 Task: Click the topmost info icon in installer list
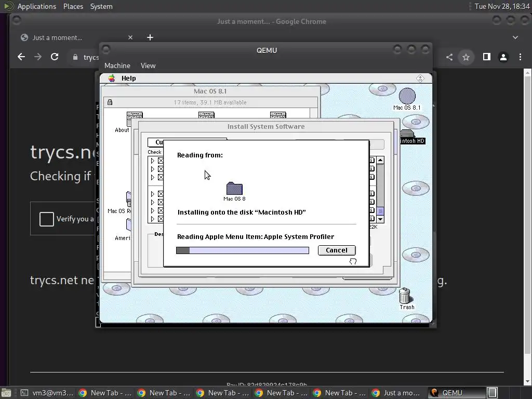[372, 160]
